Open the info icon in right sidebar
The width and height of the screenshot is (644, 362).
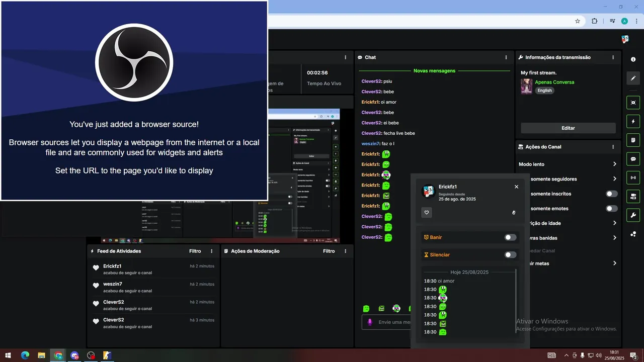tap(633, 59)
